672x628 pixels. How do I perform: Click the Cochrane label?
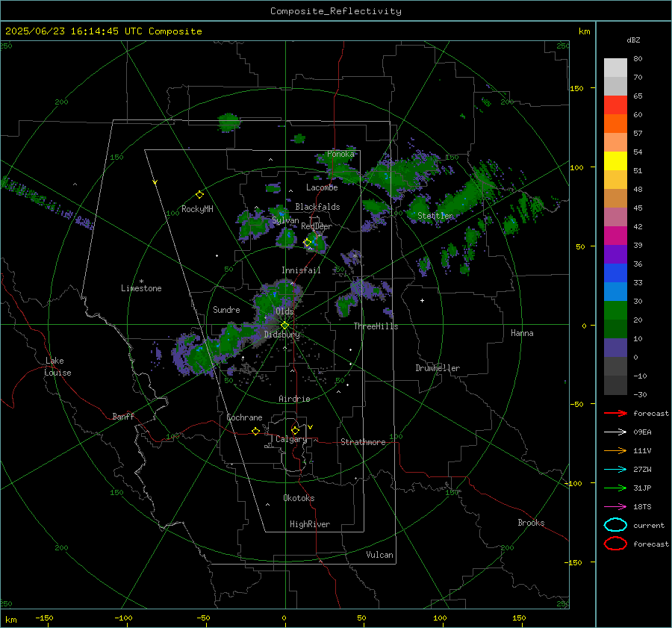click(x=244, y=417)
